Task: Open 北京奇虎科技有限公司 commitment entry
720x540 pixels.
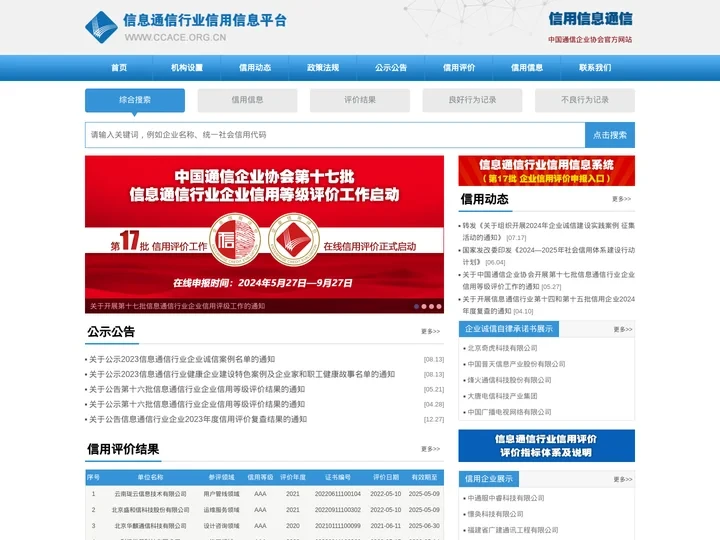Action: (502, 348)
